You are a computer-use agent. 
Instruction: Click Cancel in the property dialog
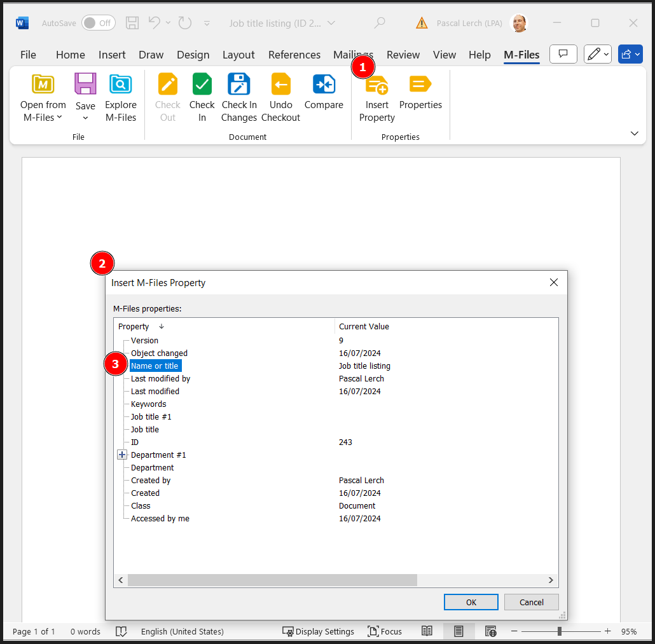[x=531, y=602]
